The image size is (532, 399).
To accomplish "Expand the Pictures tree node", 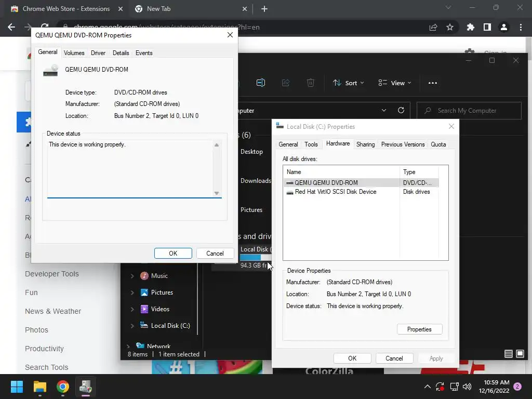I will coord(132,292).
